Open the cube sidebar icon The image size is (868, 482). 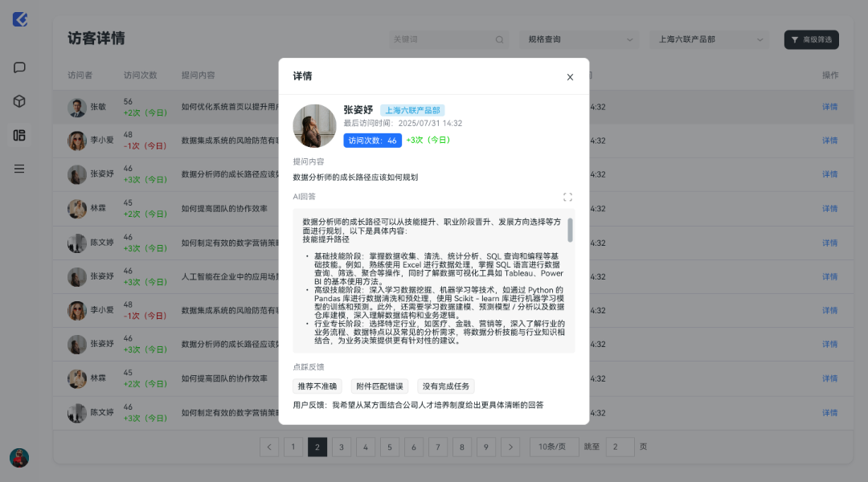pyautogui.click(x=19, y=101)
